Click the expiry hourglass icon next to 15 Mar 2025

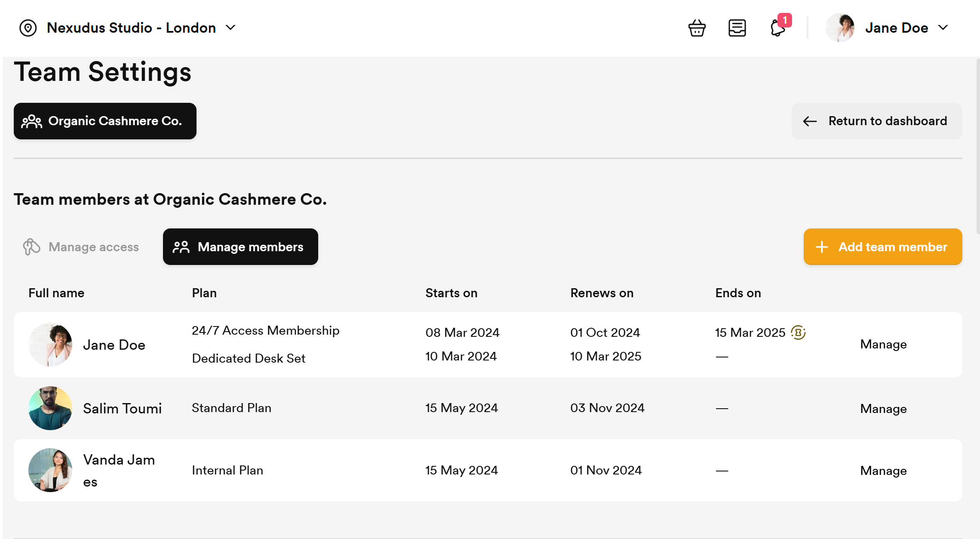click(798, 333)
